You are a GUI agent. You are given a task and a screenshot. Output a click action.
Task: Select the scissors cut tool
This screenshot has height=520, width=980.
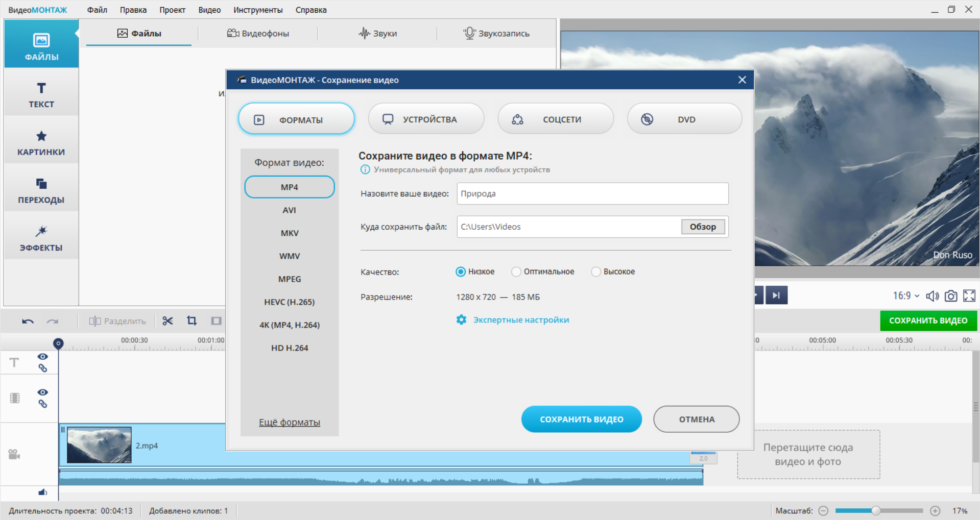(x=168, y=320)
